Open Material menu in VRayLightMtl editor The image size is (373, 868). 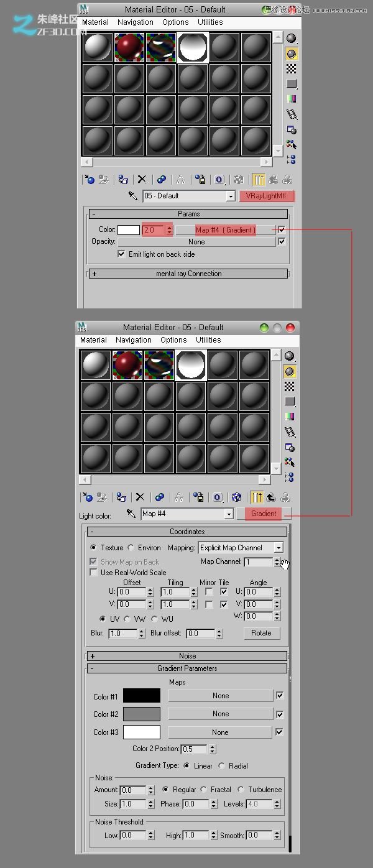[95, 22]
